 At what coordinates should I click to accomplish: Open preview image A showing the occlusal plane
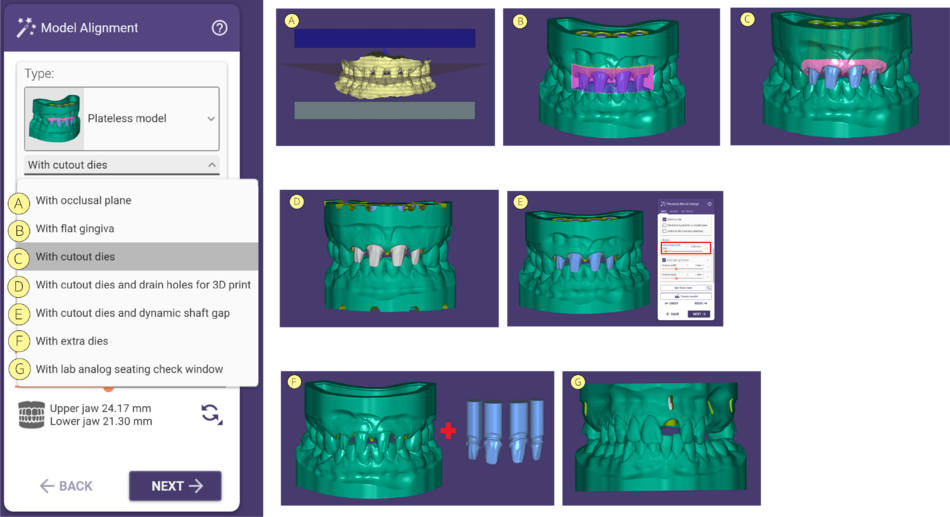tap(385, 77)
